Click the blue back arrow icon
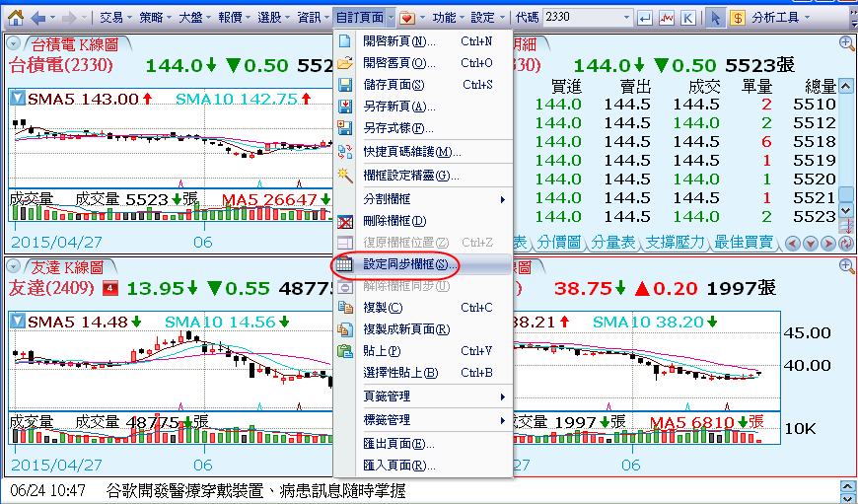The image size is (858, 504). (x=38, y=18)
